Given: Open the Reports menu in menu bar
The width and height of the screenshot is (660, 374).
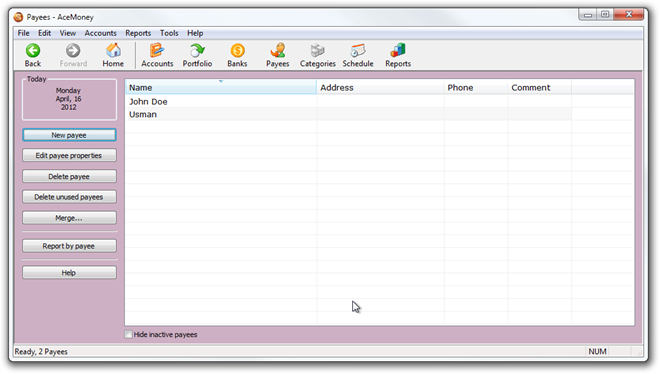Looking at the screenshot, I should pos(138,33).
